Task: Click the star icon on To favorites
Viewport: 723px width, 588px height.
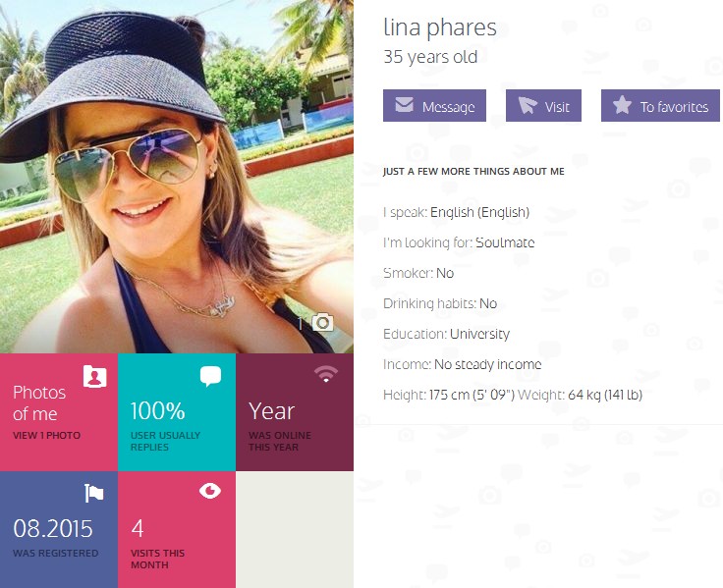Action: (622, 105)
